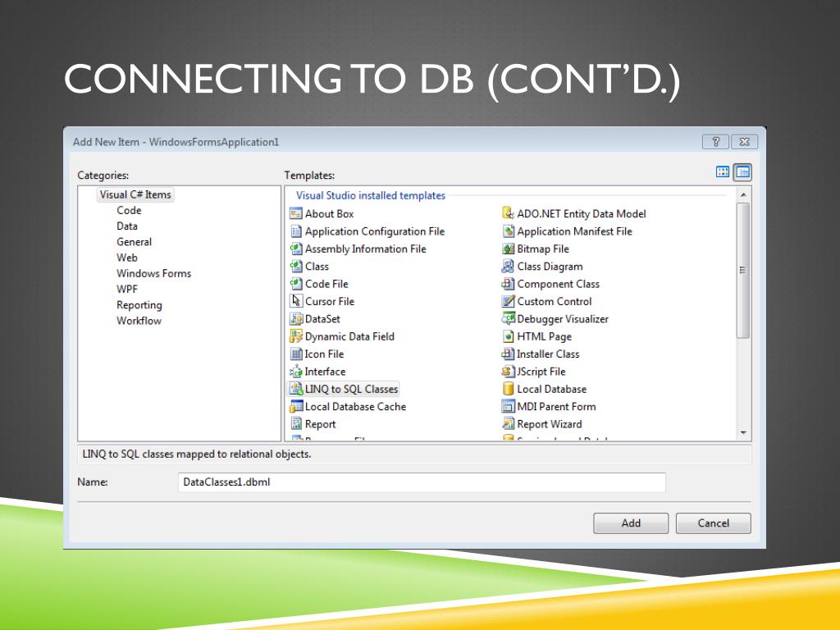Close the Add New Item dialog
This screenshot has width=840, height=630.
pyautogui.click(x=744, y=142)
